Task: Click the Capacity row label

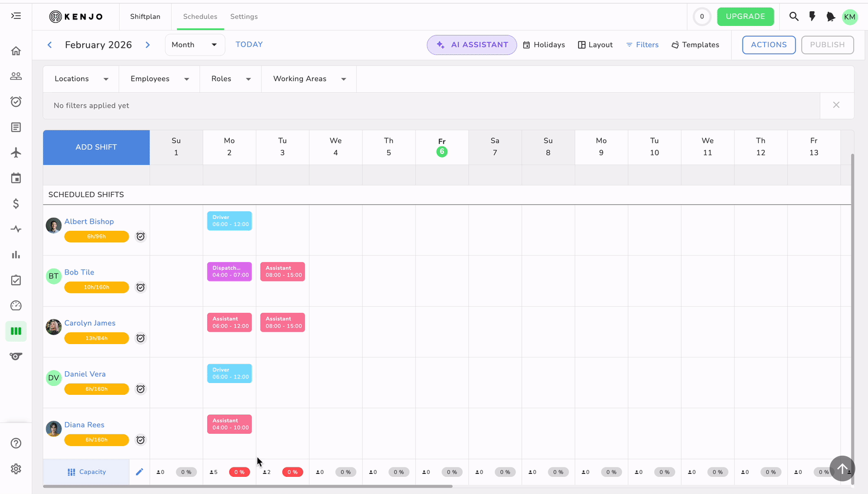Action: [87, 472]
